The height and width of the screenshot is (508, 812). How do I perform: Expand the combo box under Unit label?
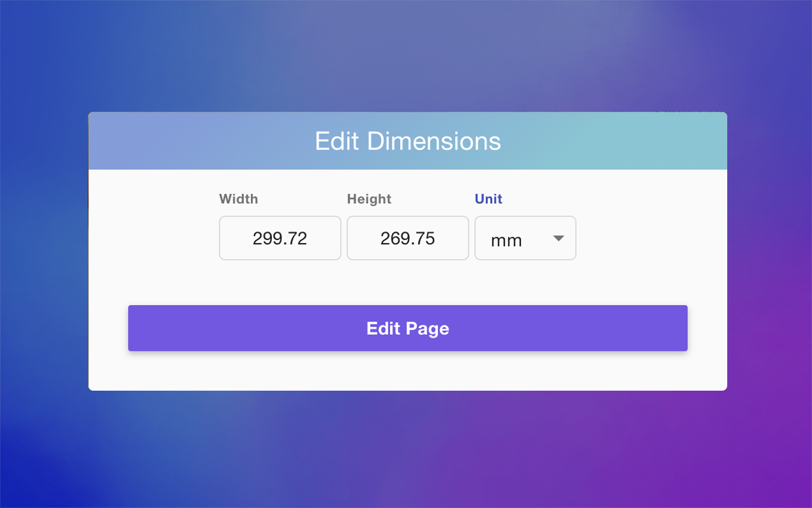tap(525, 238)
